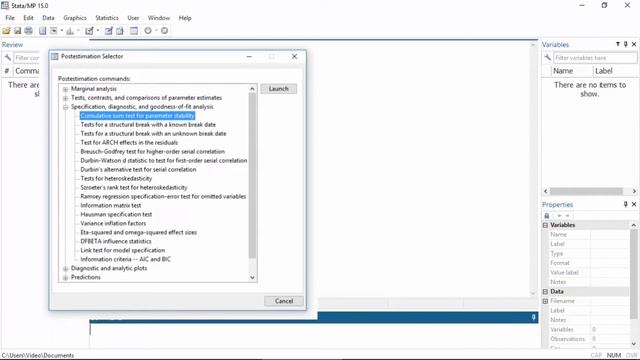Collapse the Variables section in Properties panel

point(545,225)
